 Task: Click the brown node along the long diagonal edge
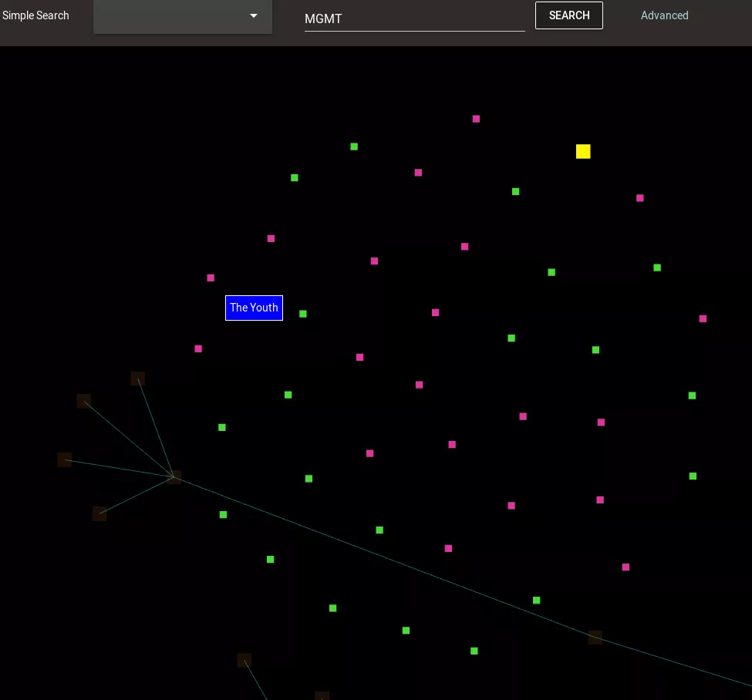tap(595, 638)
